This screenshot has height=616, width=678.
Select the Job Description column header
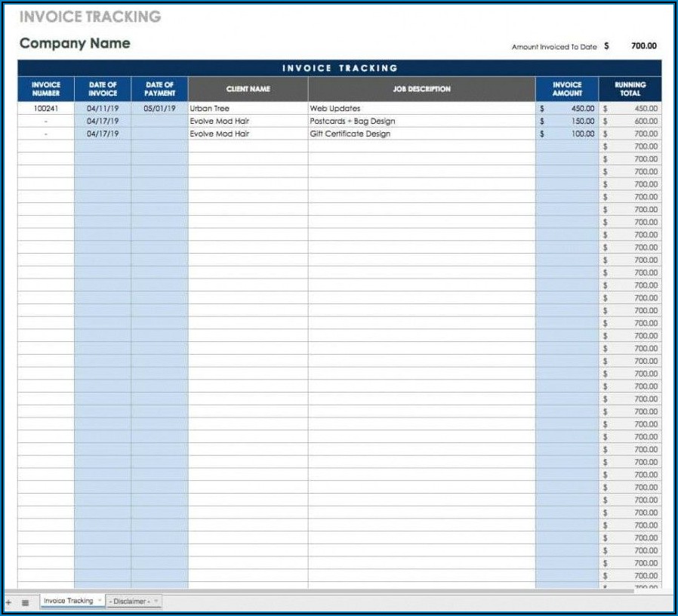(x=421, y=89)
